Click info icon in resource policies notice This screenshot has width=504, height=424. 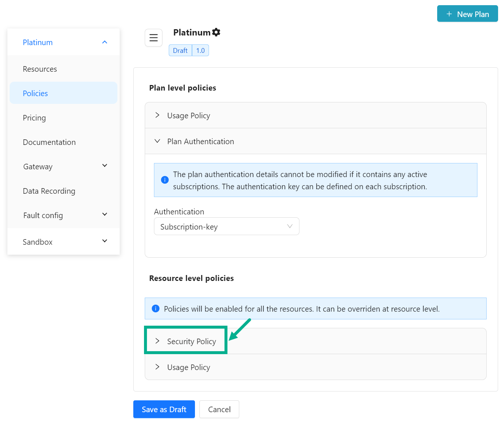[155, 309]
